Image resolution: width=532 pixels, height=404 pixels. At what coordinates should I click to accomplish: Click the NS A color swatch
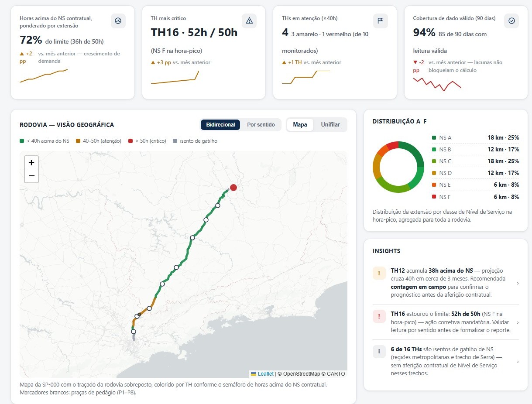(434, 138)
